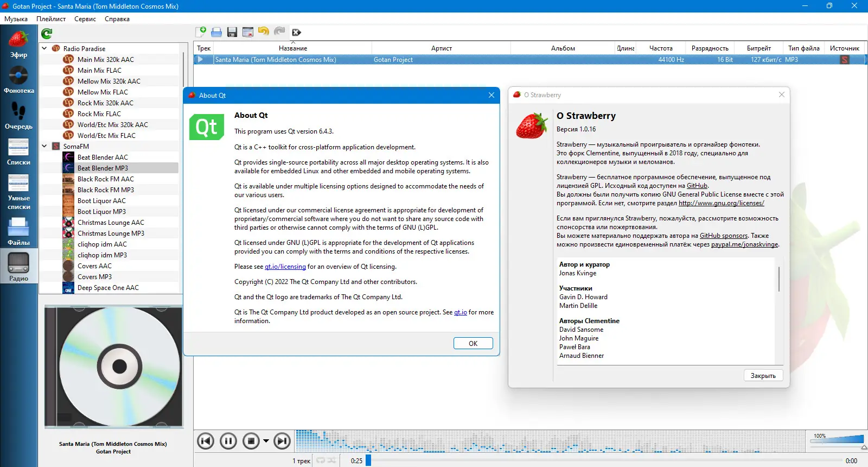The width and height of the screenshot is (868, 467).
Task: Skip to the next track
Action: pos(282,441)
